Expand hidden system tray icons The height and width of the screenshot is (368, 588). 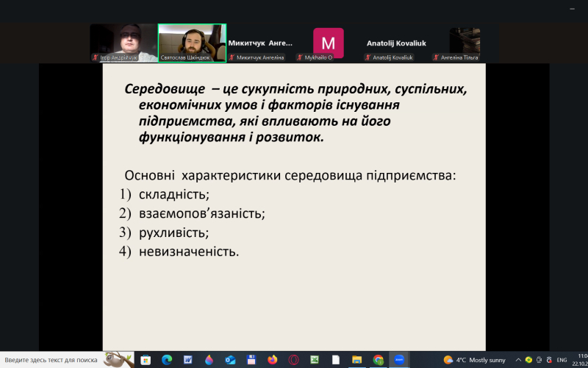[519, 360]
